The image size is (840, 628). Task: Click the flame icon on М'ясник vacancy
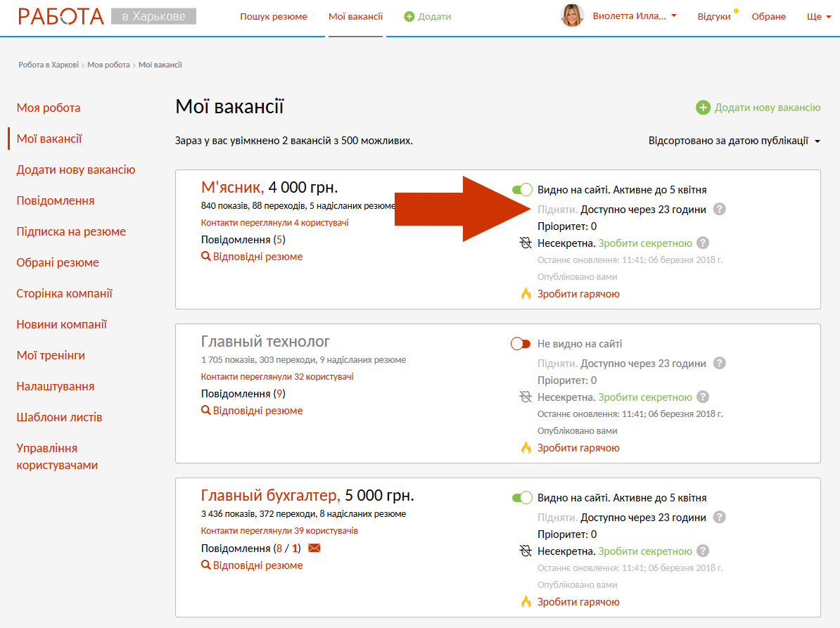pos(526,294)
